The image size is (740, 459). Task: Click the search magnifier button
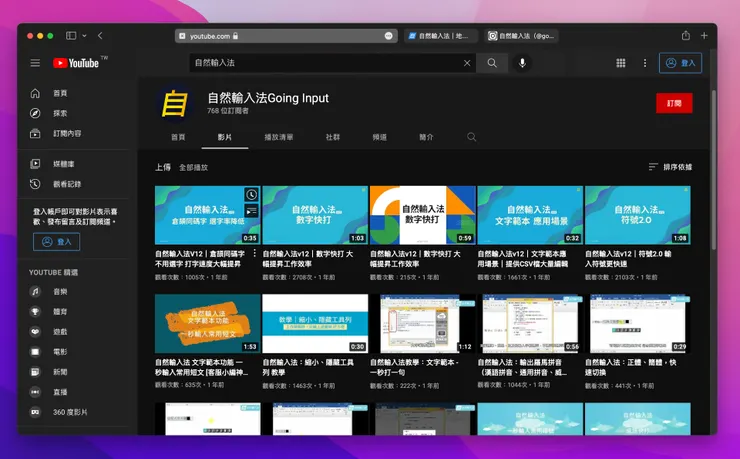click(x=492, y=63)
